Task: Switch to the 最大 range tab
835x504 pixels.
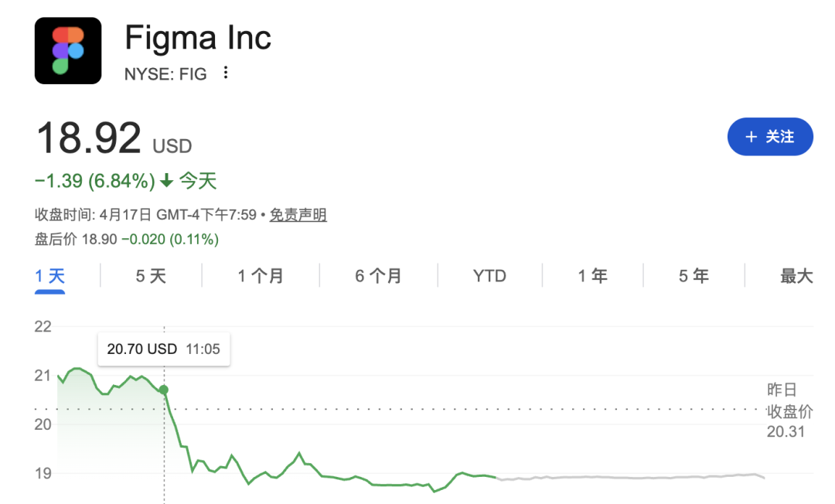Action: (796, 276)
